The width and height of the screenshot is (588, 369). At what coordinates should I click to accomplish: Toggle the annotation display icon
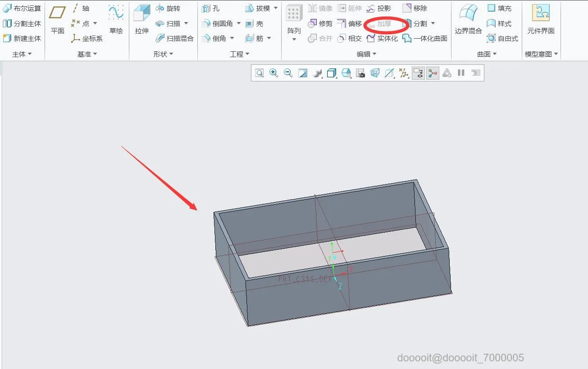419,73
